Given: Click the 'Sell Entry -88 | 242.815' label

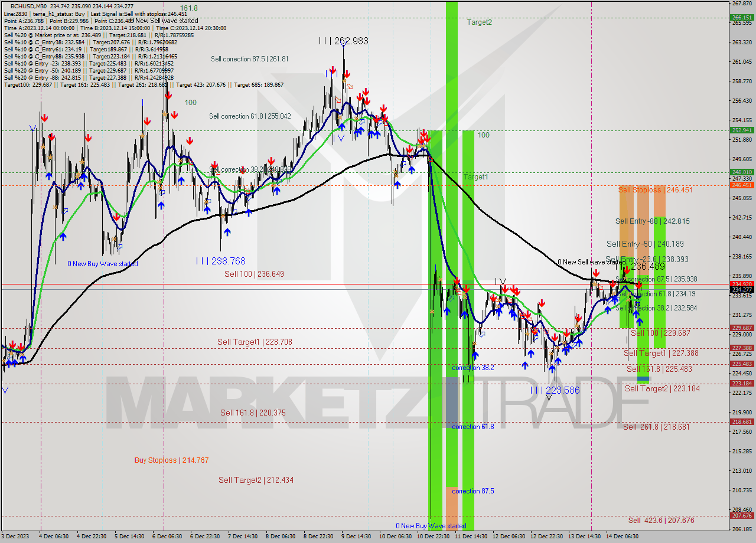Looking at the screenshot, I should pyautogui.click(x=652, y=221).
